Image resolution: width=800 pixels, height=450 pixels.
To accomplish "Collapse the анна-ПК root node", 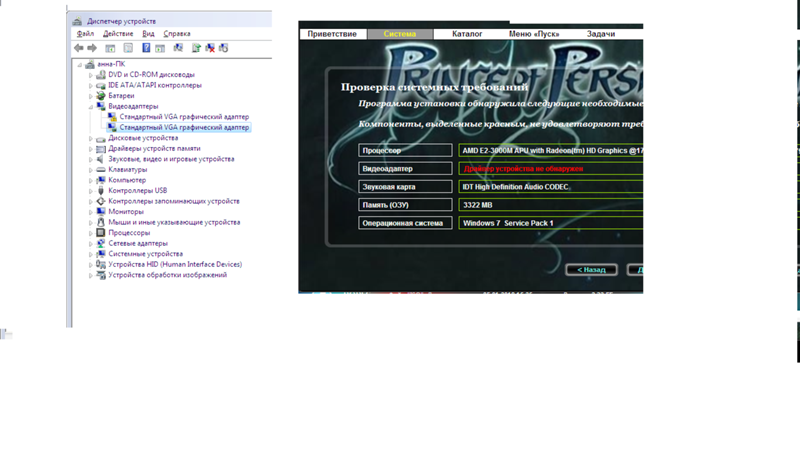I will 80,65.
